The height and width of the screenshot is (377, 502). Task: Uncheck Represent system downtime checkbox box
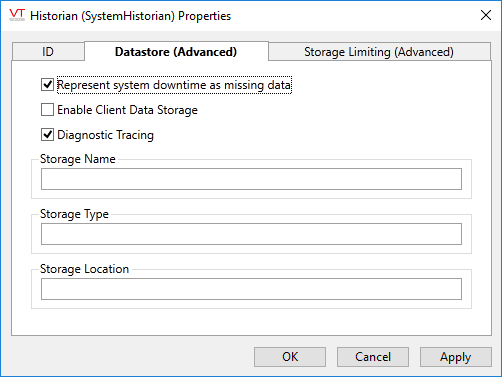[x=47, y=85]
